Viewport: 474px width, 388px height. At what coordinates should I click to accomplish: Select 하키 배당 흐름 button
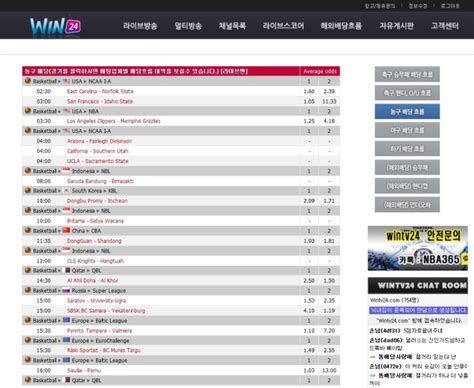coord(407,149)
